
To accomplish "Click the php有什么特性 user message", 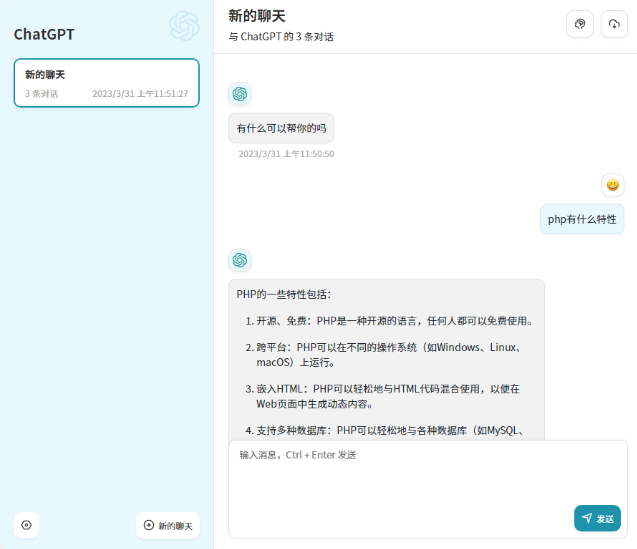I will (x=582, y=219).
